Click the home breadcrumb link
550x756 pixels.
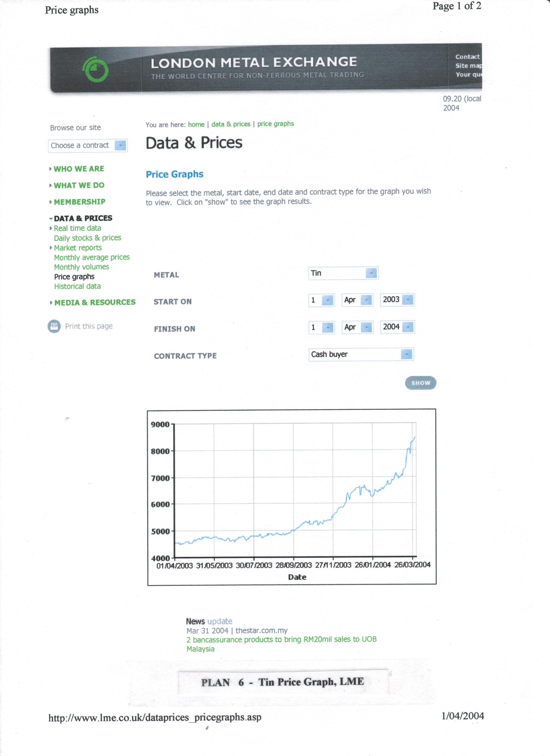(196, 124)
